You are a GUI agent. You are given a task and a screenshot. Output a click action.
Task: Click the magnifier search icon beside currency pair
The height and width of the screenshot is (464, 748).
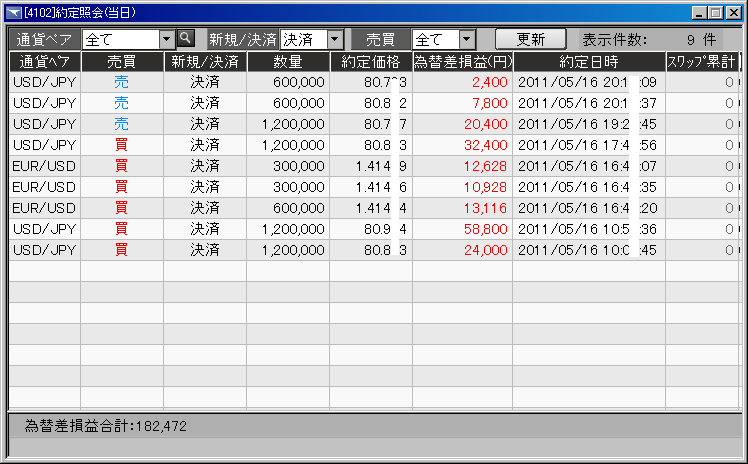tap(185, 38)
